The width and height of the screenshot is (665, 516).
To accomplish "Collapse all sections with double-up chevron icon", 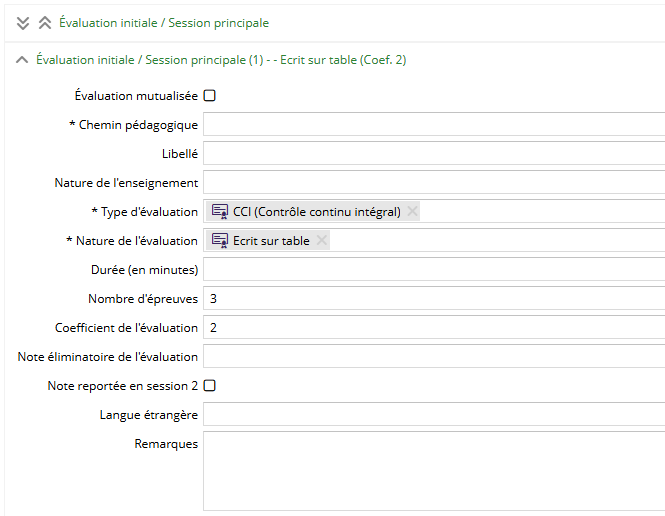I will pos(45,23).
